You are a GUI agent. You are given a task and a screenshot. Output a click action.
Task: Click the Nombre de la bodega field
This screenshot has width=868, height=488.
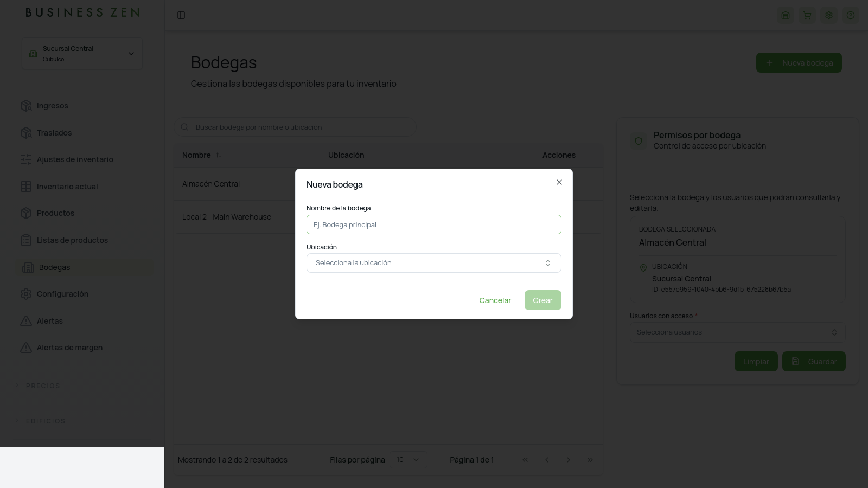pyautogui.click(x=434, y=224)
